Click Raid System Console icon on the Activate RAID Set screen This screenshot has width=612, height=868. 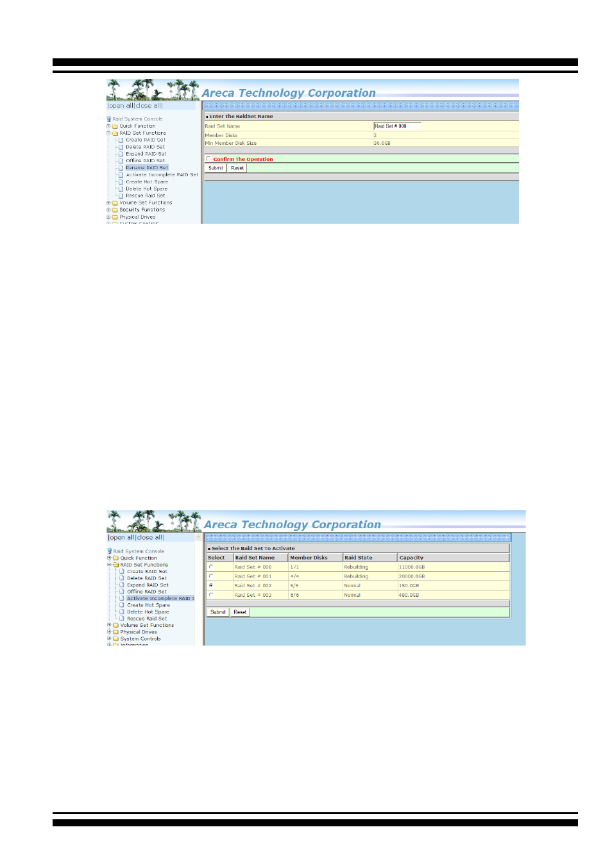tap(110, 551)
